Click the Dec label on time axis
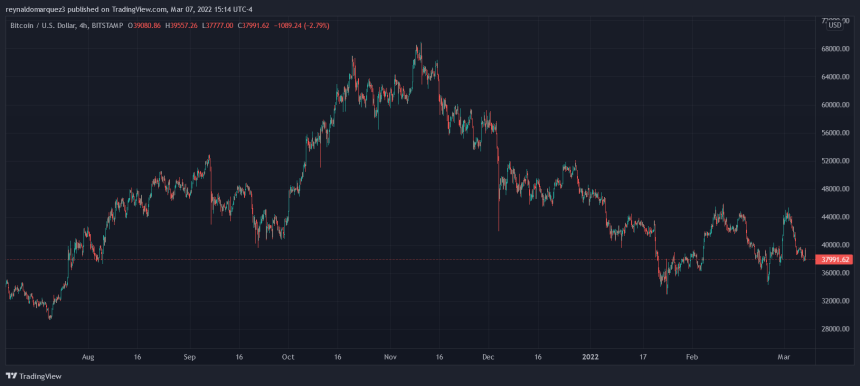The height and width of the screenshot is (386, 860). pyautogui.click(x=488, y=357)
